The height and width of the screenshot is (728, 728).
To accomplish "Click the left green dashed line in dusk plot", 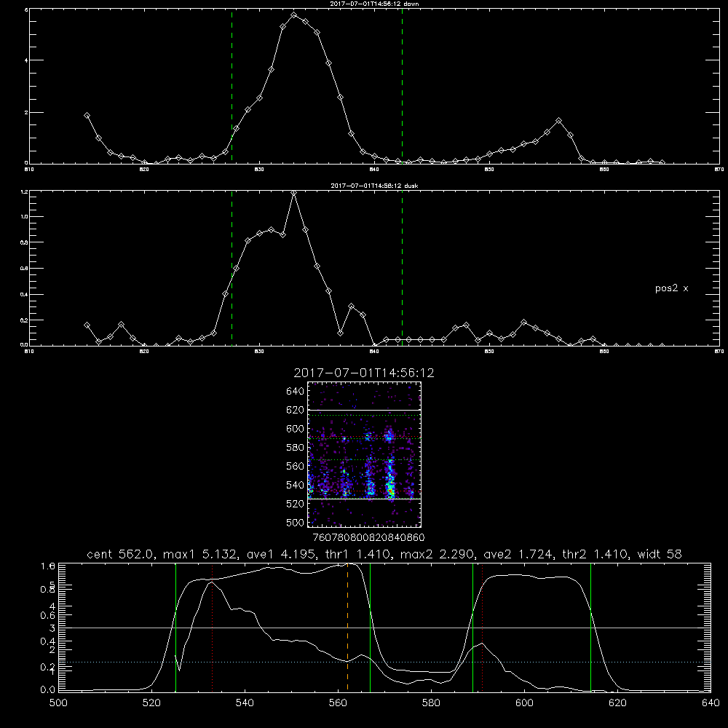I will point(232,268).
